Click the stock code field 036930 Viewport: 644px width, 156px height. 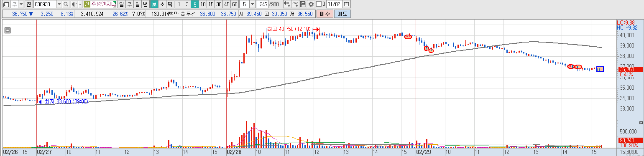pyautogui.click(x=45, y=4)
